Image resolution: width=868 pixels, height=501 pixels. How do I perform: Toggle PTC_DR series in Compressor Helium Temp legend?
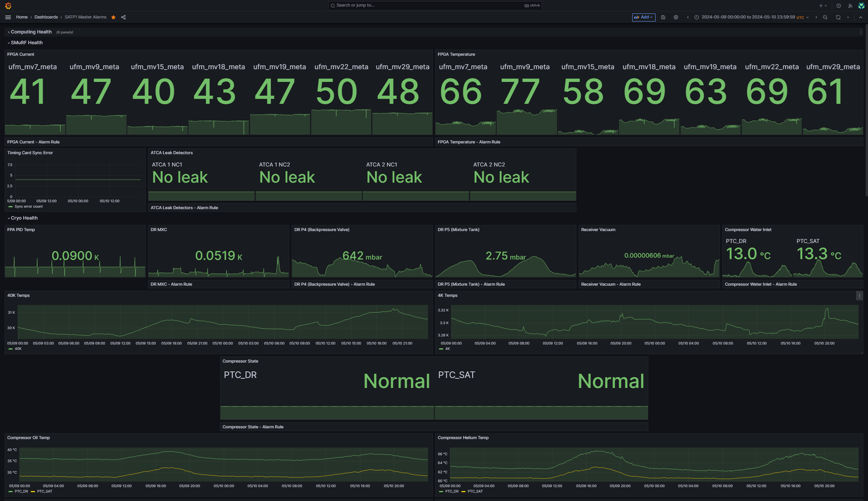[452, 491]
